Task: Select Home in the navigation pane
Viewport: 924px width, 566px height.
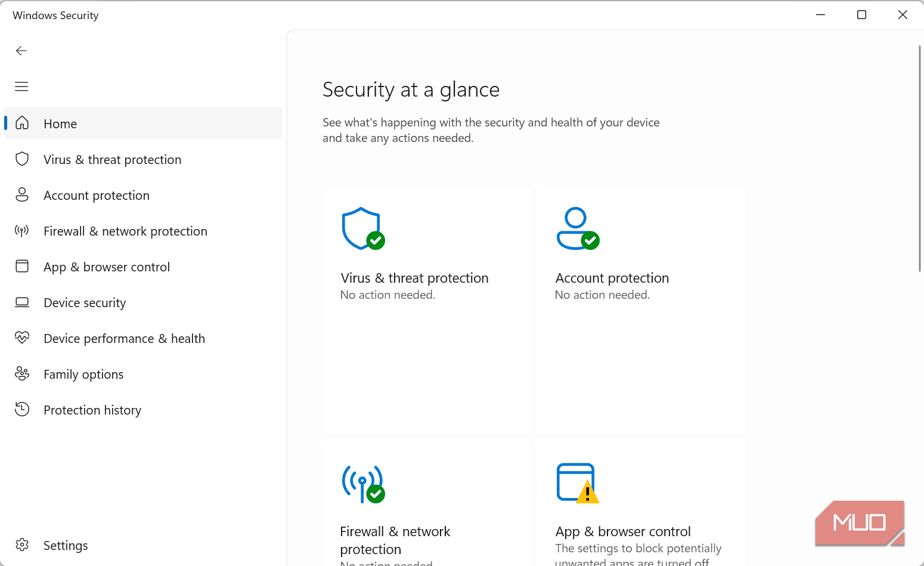Action: [143, 123]
